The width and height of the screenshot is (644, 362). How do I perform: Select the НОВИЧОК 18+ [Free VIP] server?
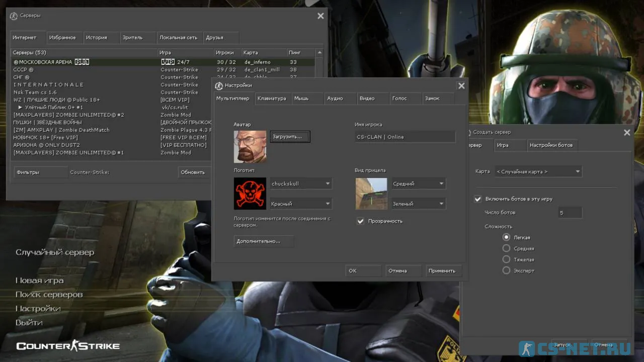pyautogui.click(x=111, y=138)
